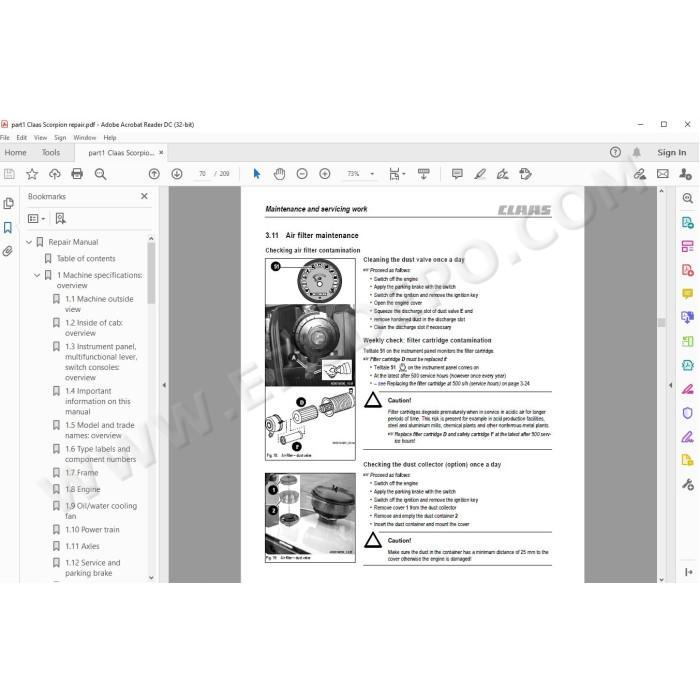Switch to the Tools tab
Viewport: 700px width, 700px height.
(50, 152)
